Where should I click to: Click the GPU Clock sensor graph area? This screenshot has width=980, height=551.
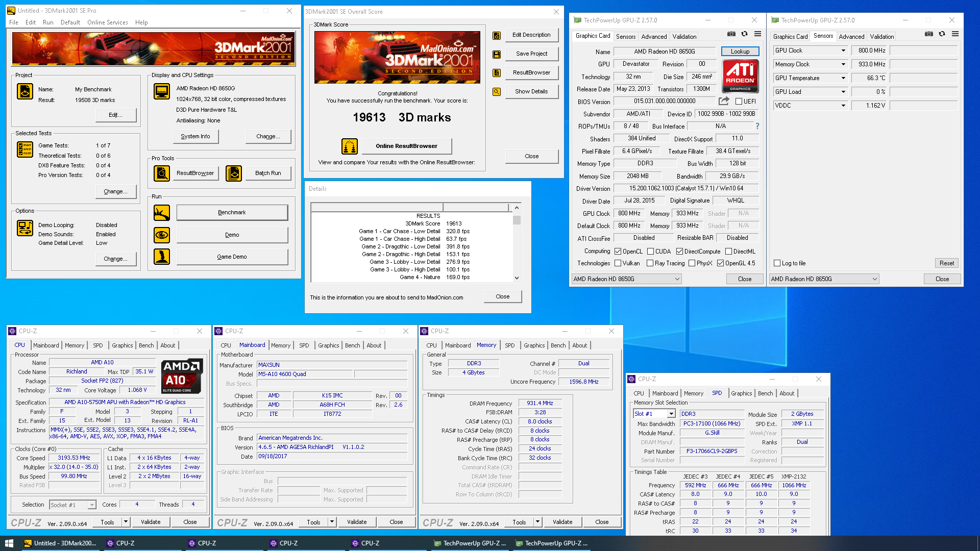(x=923, y=51)
